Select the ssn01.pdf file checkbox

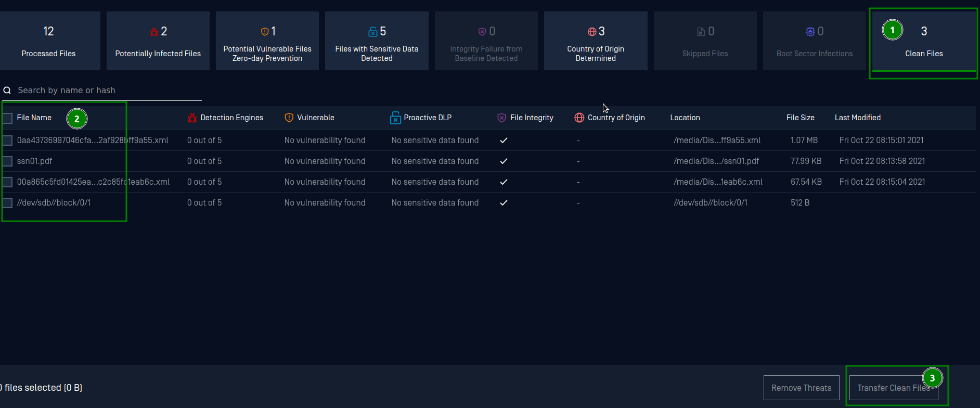pyautogui.click(x=8, y=161)
